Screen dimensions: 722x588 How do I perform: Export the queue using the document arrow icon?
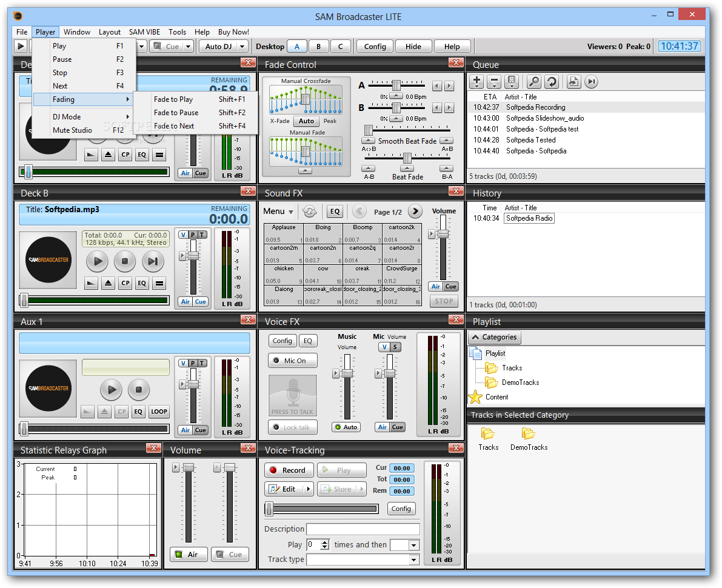[x=573, y=81]
